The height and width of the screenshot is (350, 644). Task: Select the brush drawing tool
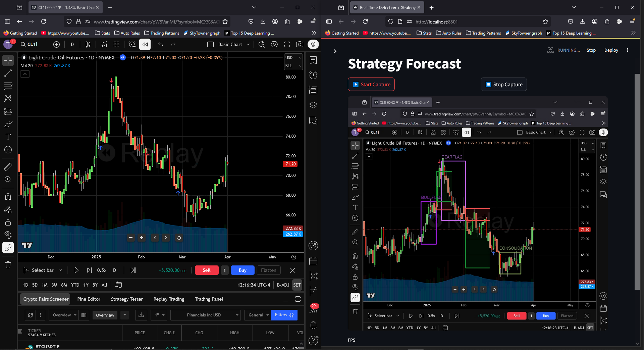pos(8,124)
